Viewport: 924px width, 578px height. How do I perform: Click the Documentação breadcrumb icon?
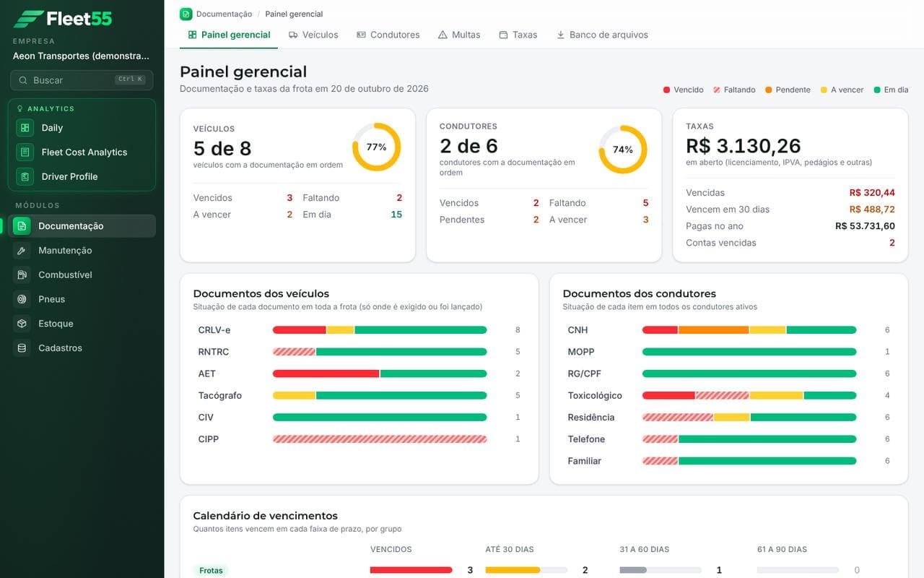pos(186,14)
